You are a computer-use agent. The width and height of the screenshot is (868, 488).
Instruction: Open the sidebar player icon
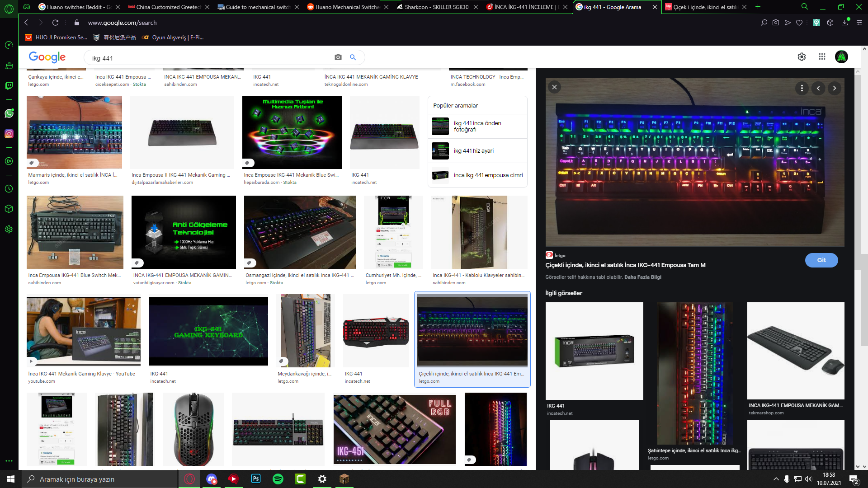[x=9, y=161]
